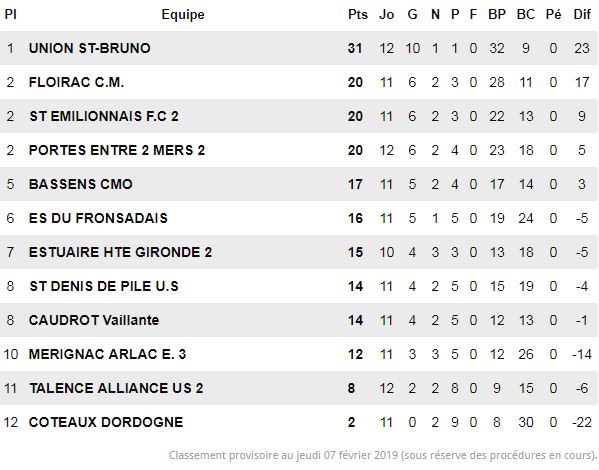599x470 pixels.
Task: Click MERIGNAC ARLAC E. 3 team
Action: pyautogui.click(x=107, y=354)
